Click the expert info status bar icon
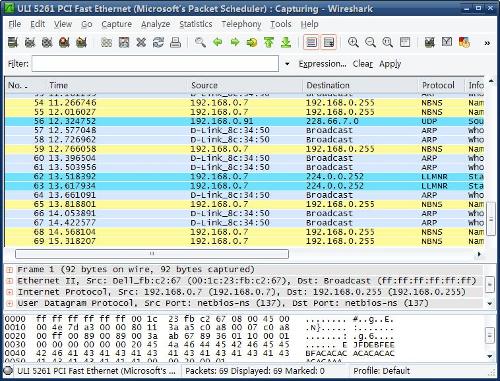The height and width of the screenshot is (381, 500). click(8, 371)
